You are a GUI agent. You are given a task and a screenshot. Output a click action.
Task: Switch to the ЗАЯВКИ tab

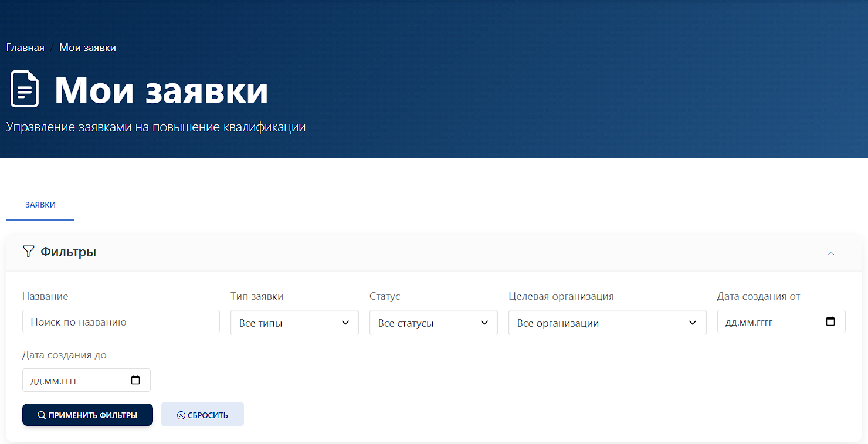pyautogui.click(x=40, y=205)
